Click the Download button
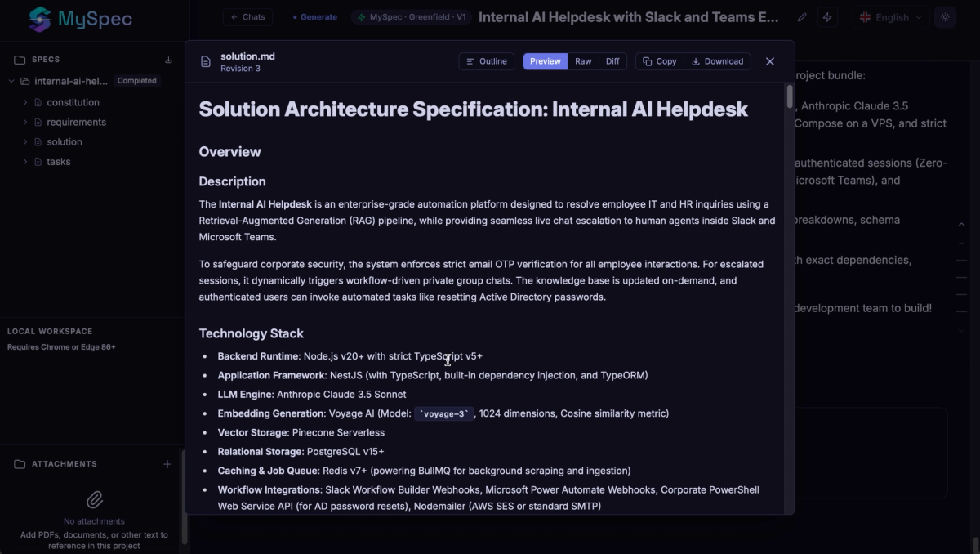This screenshot has width=980, height=554. 718,61
